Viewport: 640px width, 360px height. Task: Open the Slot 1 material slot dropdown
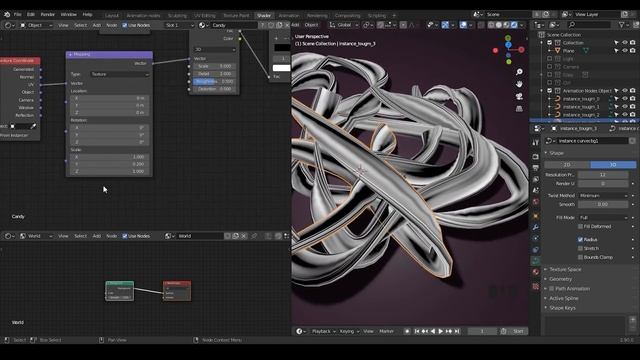coord(180,25)
